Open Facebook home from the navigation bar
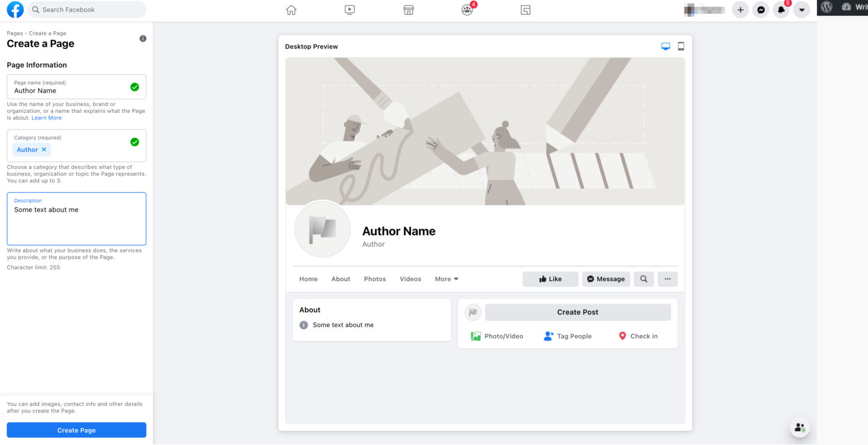The height and width of the screenshot is (445, 868). point(291,10)
